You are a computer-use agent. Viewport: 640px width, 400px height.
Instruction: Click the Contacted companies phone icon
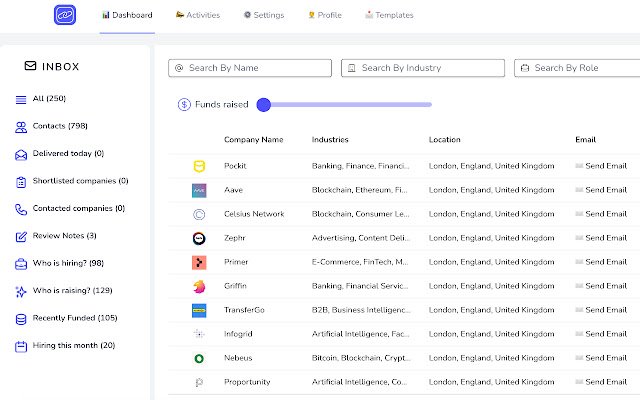coord(21,209)
